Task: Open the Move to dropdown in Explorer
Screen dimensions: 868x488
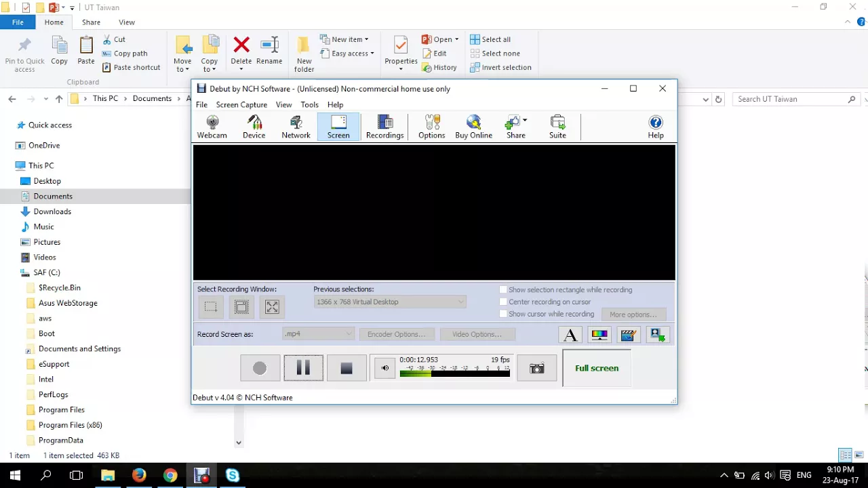Action: click(182, 54)
